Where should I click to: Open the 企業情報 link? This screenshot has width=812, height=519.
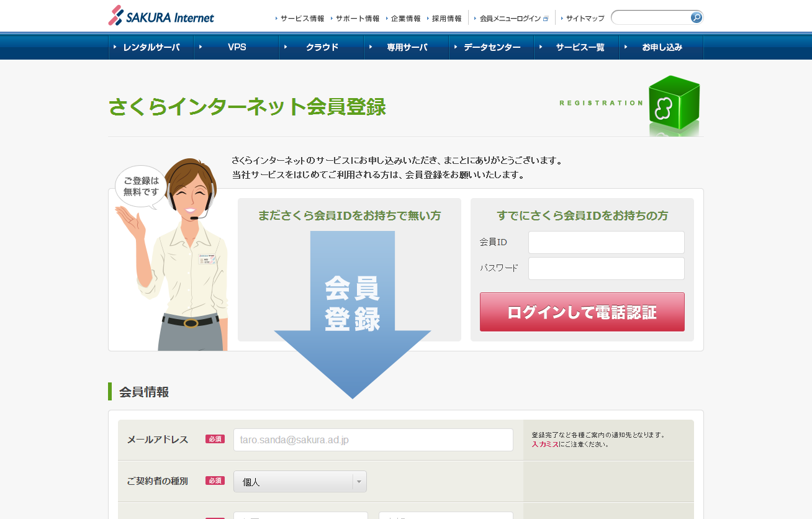(x=405, y=19)
